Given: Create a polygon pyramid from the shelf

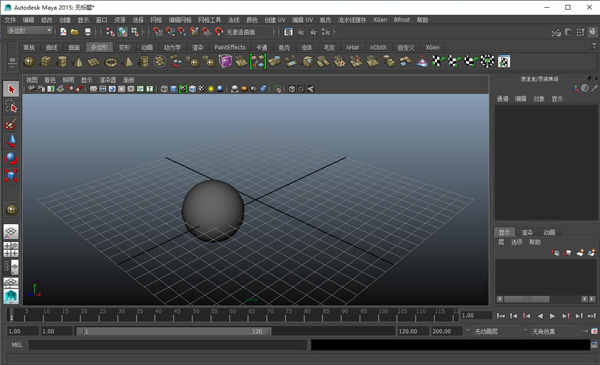Looking at the screenshot, I should click(127, 62).
